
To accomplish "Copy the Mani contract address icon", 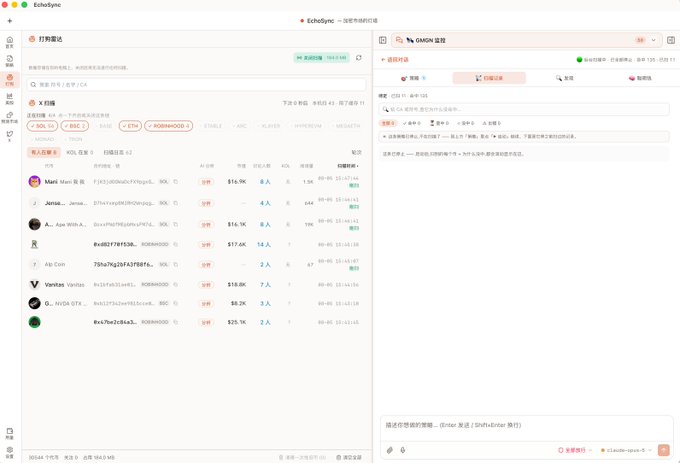I will click(x=176, y=182).
